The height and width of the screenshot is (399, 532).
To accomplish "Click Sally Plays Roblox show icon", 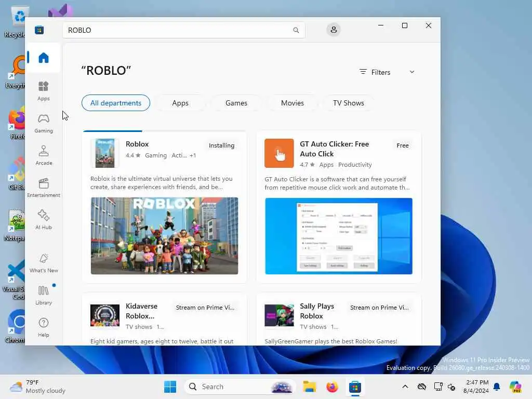I will [279, 315].
